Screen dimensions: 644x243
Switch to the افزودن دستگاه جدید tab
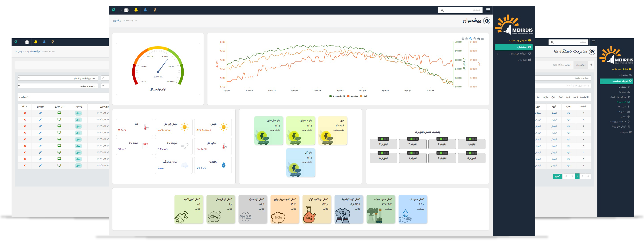562,65
